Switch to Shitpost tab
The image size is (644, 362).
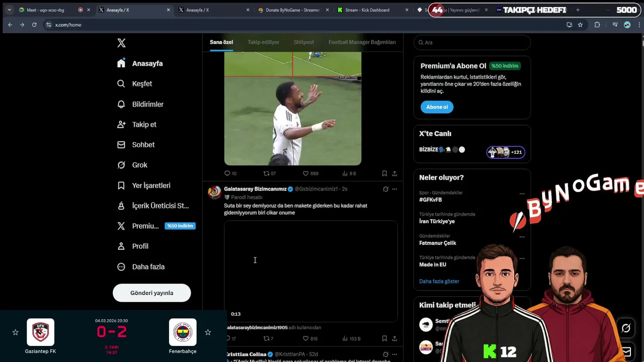tap(304, 42)
